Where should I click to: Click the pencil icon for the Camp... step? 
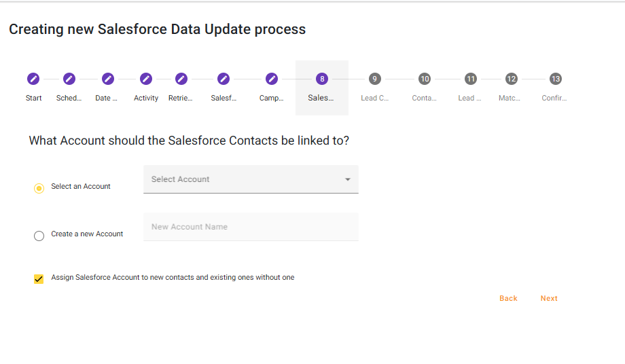coord(272,79)
